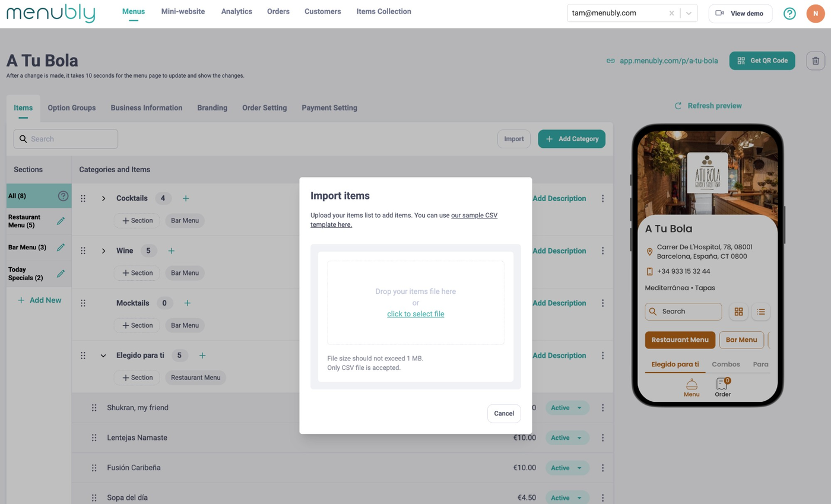This screenshot has height=504, width=831.
Task: Expand the Cocktails category chevron
Action: (103, 198)
